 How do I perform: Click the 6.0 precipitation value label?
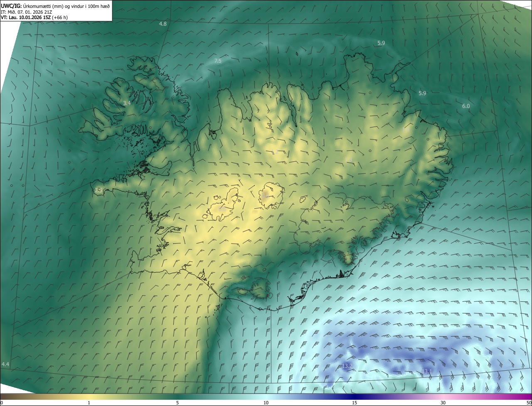[x=466, y=106]
